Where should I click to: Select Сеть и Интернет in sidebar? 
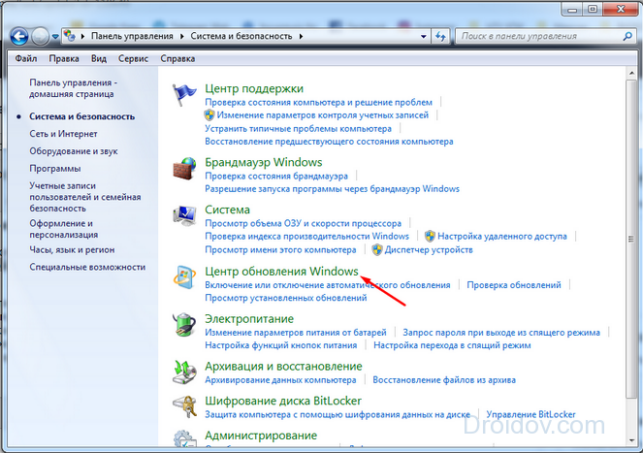pos(63,134)
